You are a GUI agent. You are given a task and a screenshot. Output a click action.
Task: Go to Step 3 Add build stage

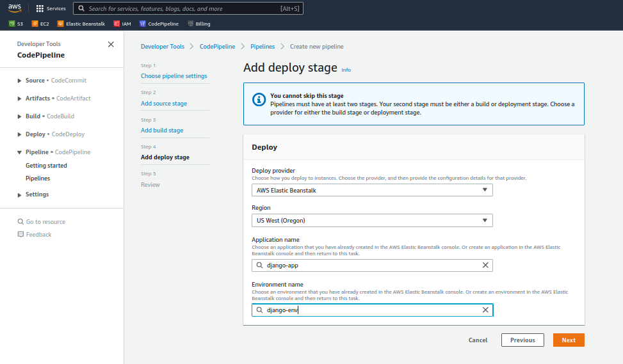coord(162,131)
